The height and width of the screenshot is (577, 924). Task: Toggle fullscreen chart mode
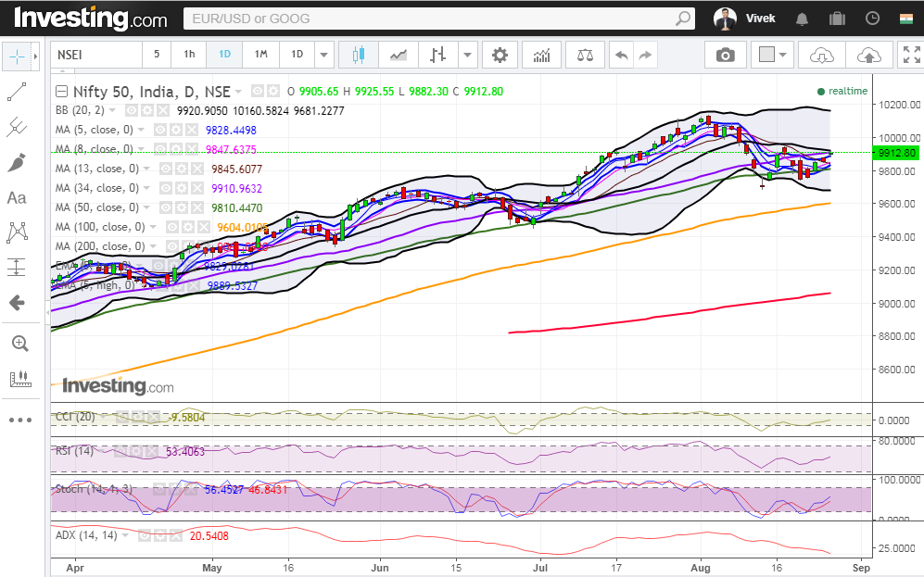pyautogui.click(x=912, y=55)
